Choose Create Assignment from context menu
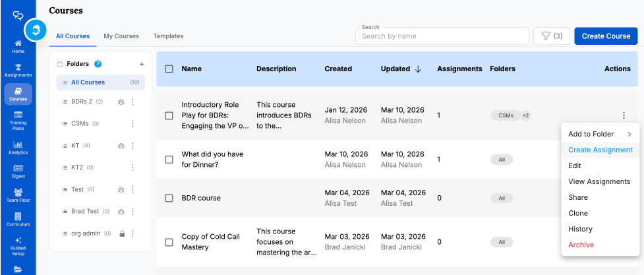The width and height of the screenshot is (644, 275). [x=600, y=150]
